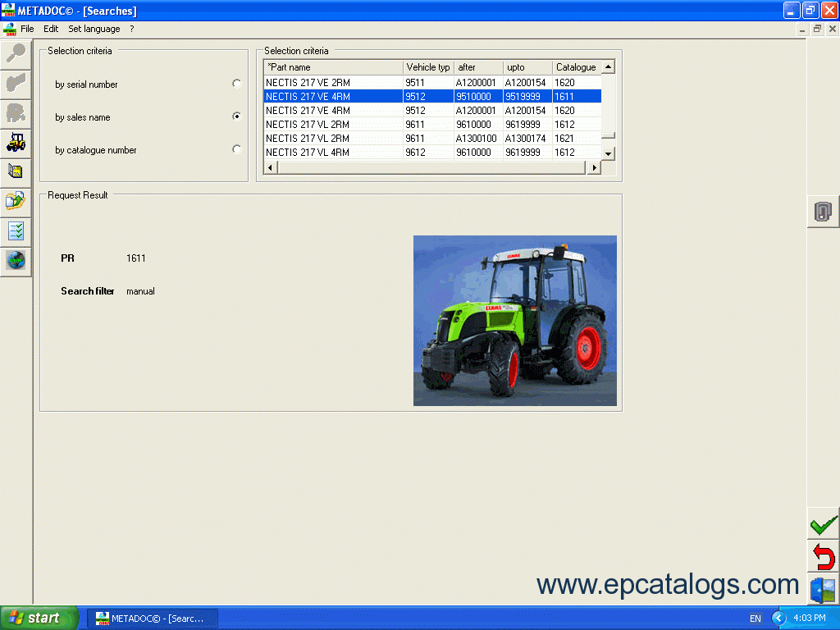Image resolution: width=840 pixels, height=630 pixels.
Task: Sort by the 'after' column header
Action: (x=478, y=67)
